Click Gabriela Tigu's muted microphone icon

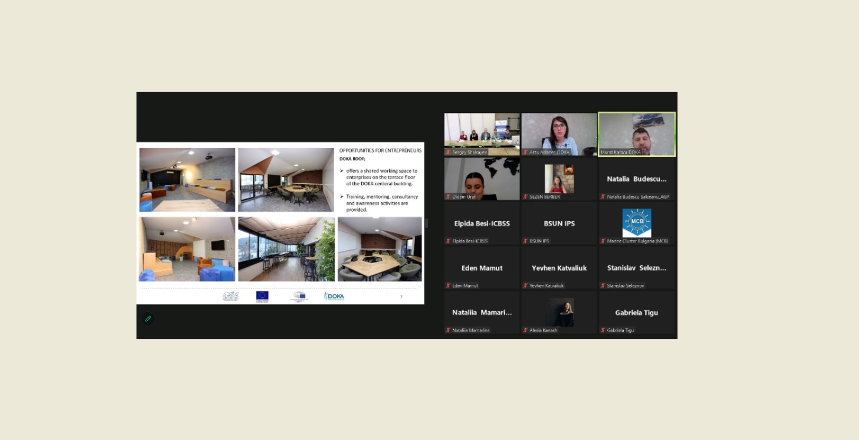603,330
